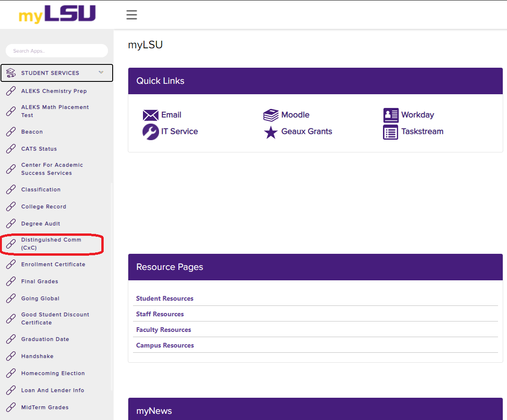Viewport: 507px width, 420px height.
Task: Click the Moodle books icon
Action: [x=271, y=115]
